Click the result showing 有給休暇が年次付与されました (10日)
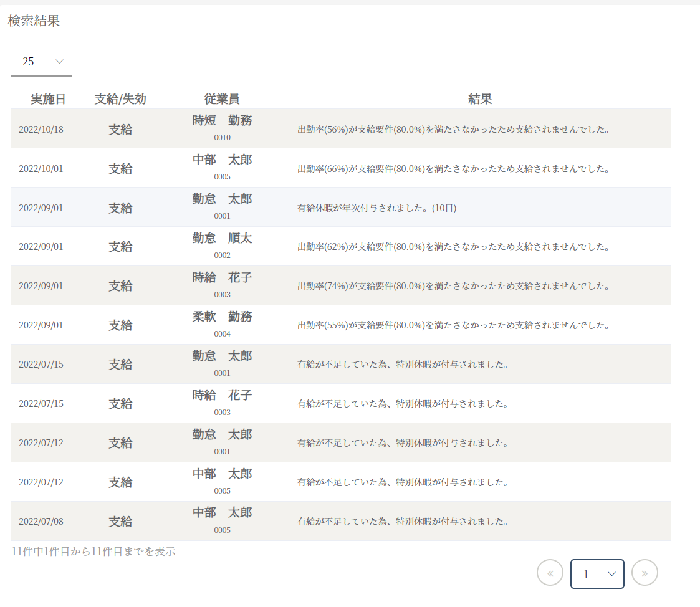Viewport: 700px width, 607px height. click(x=377, y=208)
